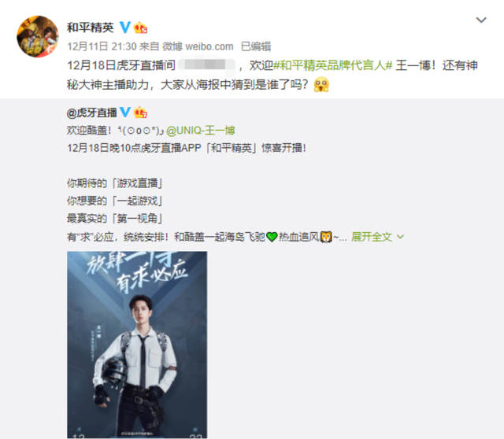This screenshot has height=439, width=504.
Task: Click the small arrow after 展开全文
Action: (x=400, y=237)
